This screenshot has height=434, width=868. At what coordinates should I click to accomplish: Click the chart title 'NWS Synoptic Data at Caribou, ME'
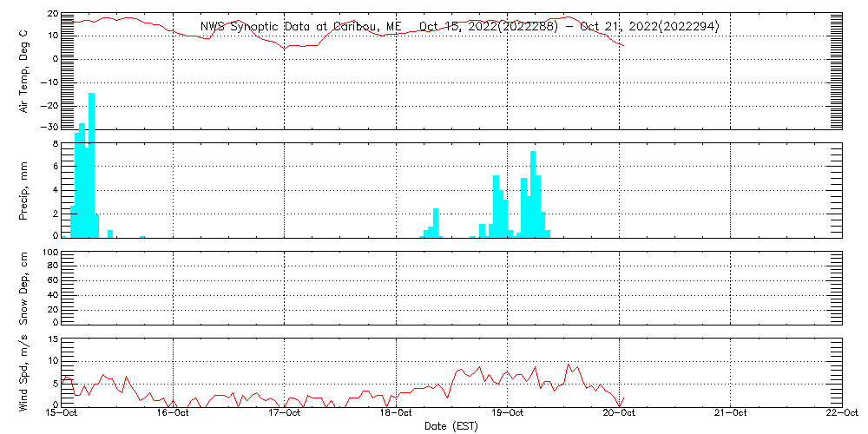coord(300,27)
